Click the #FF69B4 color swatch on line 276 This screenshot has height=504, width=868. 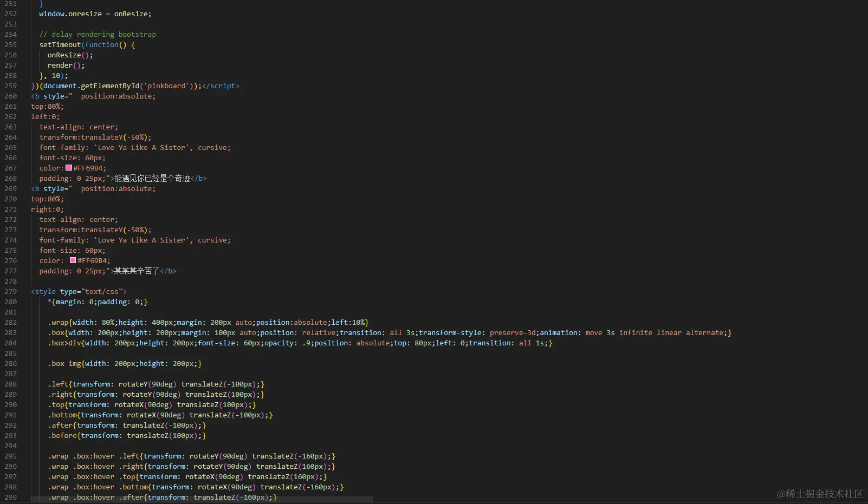(x=73, y=260)
